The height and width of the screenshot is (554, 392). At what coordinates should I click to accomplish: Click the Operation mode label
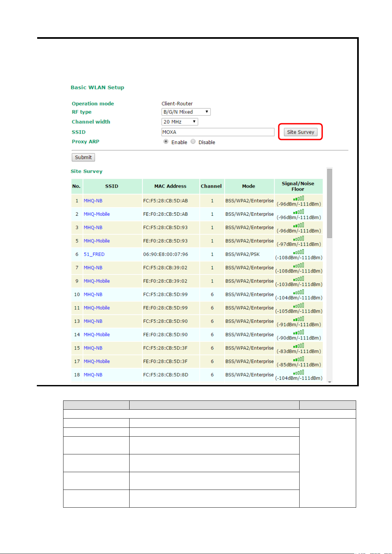(93, 104)
